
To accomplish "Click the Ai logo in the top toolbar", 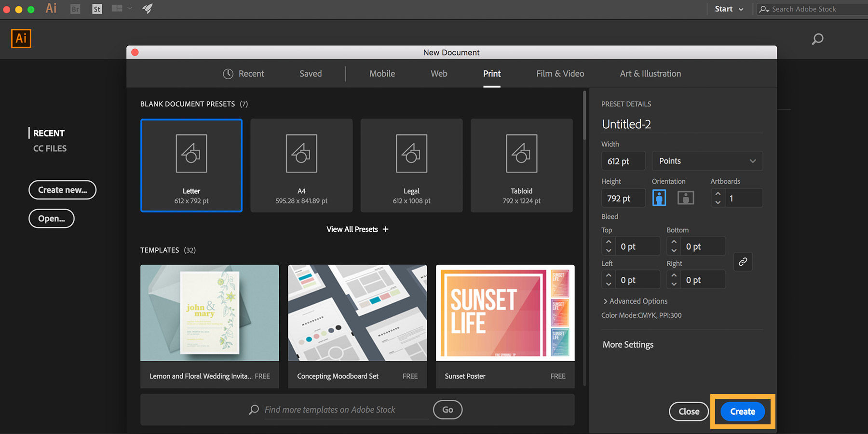I will coord(51,8).
